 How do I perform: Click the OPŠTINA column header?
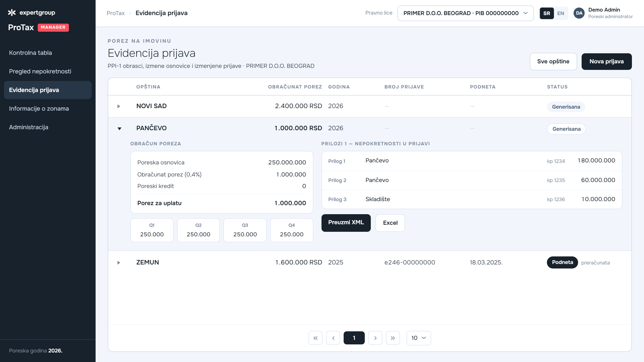(x=148, y=87)
